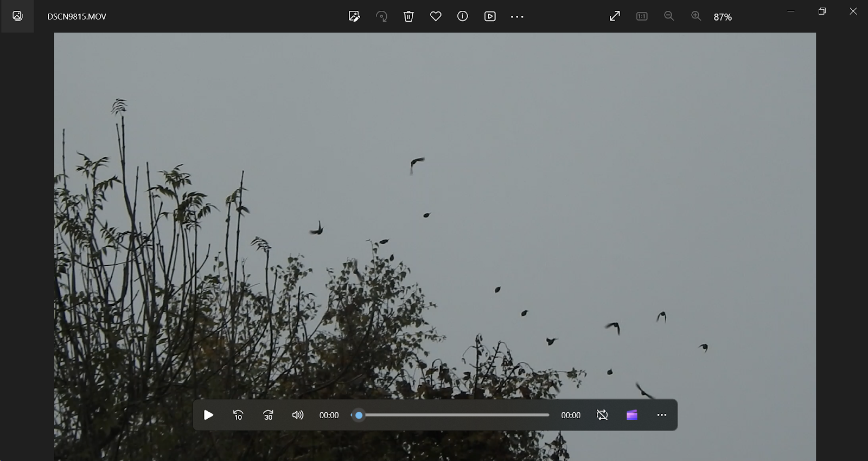The width and height of the screenshot is (868, 461).
Task: Click the elapsed time 00:00 label
Action: point(329,415)
